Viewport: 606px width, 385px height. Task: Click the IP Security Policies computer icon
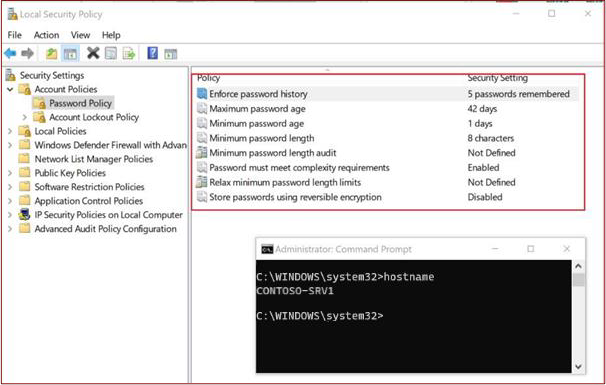pyautogui.click(x=25, y=215)
